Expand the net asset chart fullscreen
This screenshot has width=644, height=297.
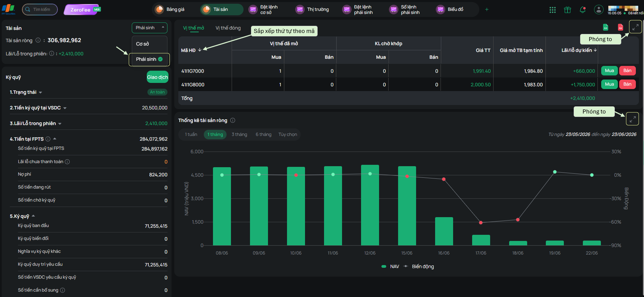[x=632, y=119]
